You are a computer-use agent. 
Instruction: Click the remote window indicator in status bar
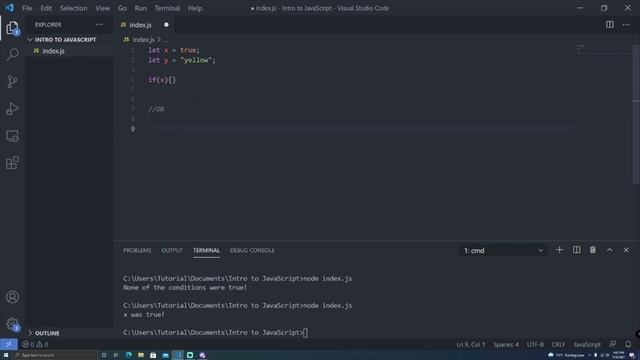pos(9,344)
